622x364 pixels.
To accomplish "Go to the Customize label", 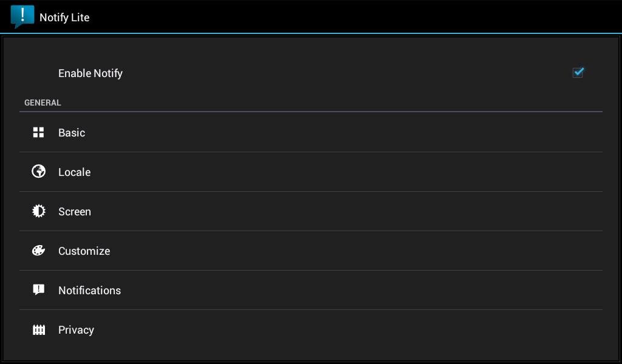I will [x=84, y=251].
